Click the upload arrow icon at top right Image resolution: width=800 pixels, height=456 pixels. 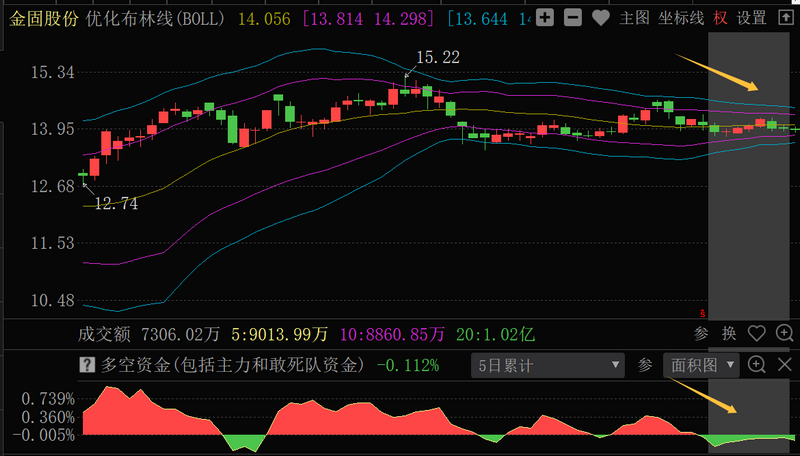pos(786,18)
